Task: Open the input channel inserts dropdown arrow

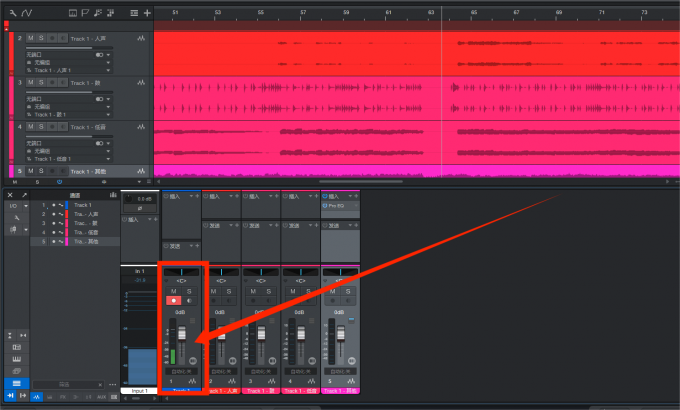Action: click(x=150, y=220)
